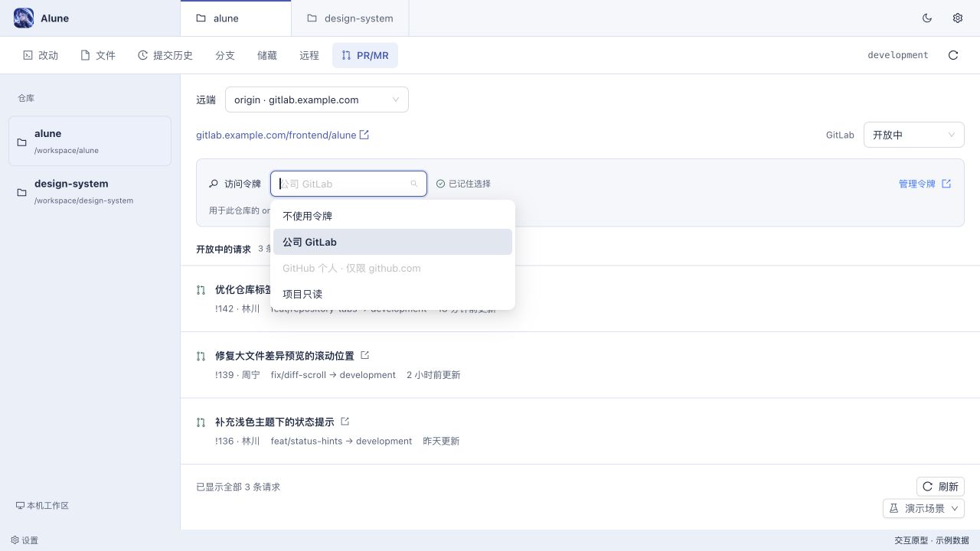The height and width of the screenshot is (551, 980).
Task: Switch to the 远程 remotes tab
Action: 309,55
